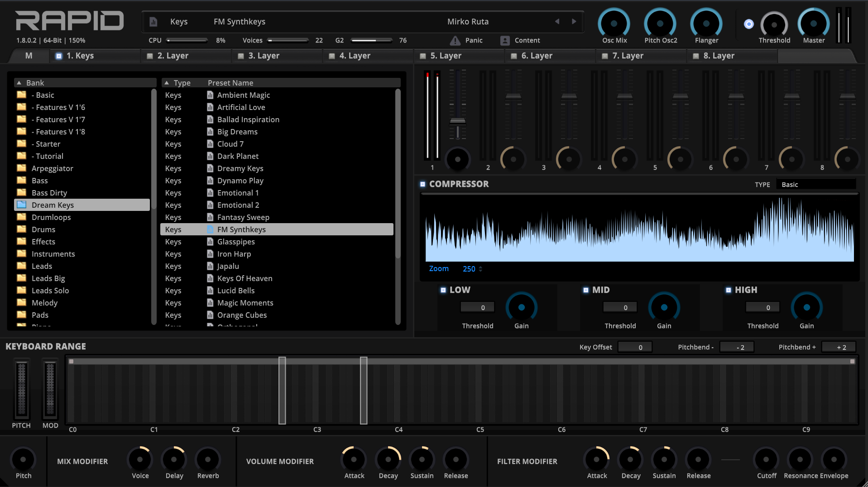Click the pan knob of mixer channel 1
Image resolution: width=868 pixels, height=487 pixels.
458,159
